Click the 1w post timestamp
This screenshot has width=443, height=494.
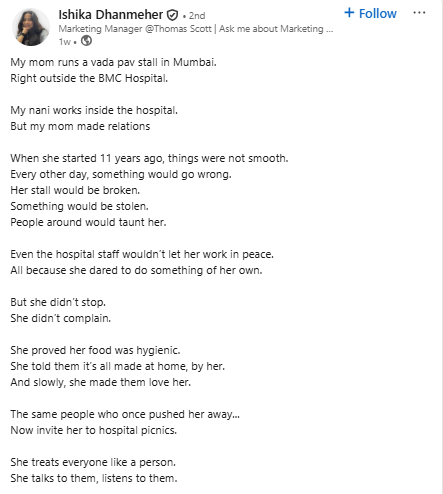click(65, 42)
